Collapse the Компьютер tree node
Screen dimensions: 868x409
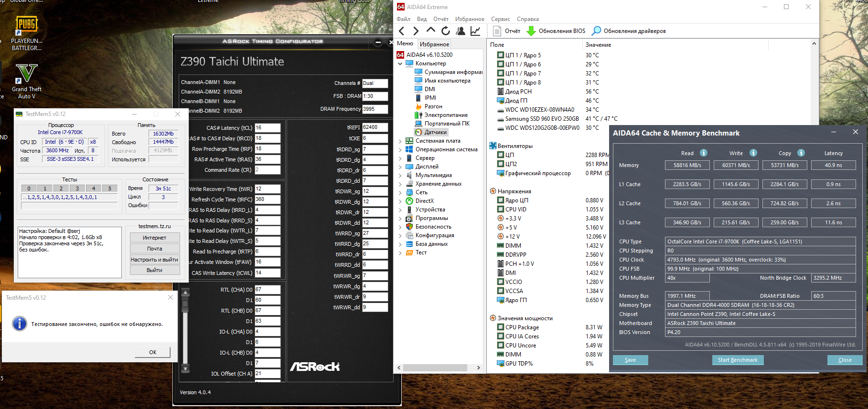click(400, 63)
